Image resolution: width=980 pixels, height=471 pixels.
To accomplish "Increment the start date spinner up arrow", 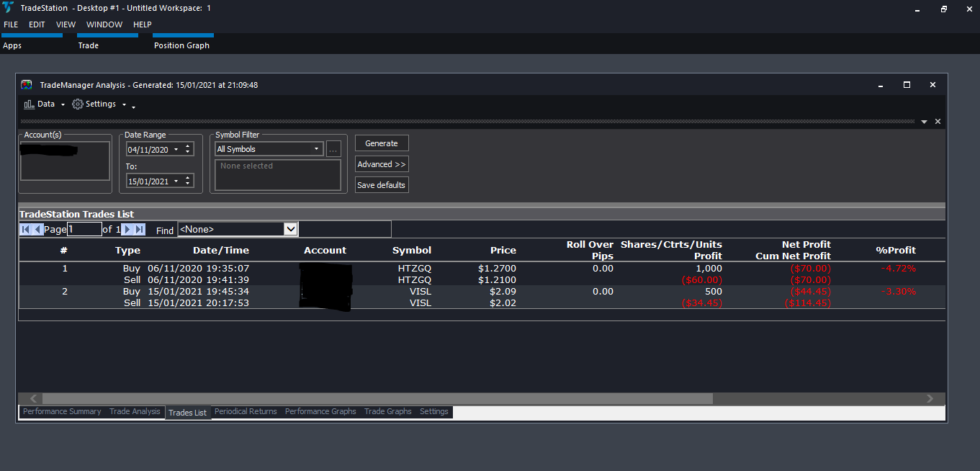I will 188,146.
